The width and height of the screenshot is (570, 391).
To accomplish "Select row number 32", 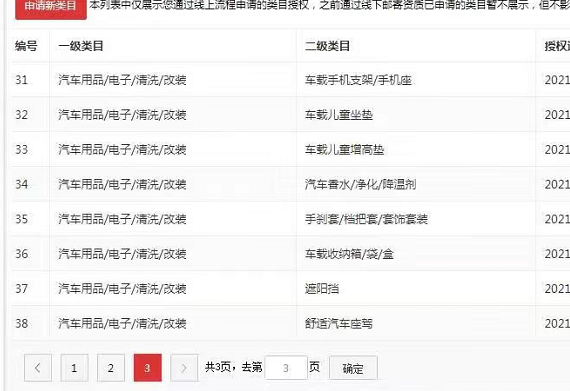I will click(x=21, y=114).
